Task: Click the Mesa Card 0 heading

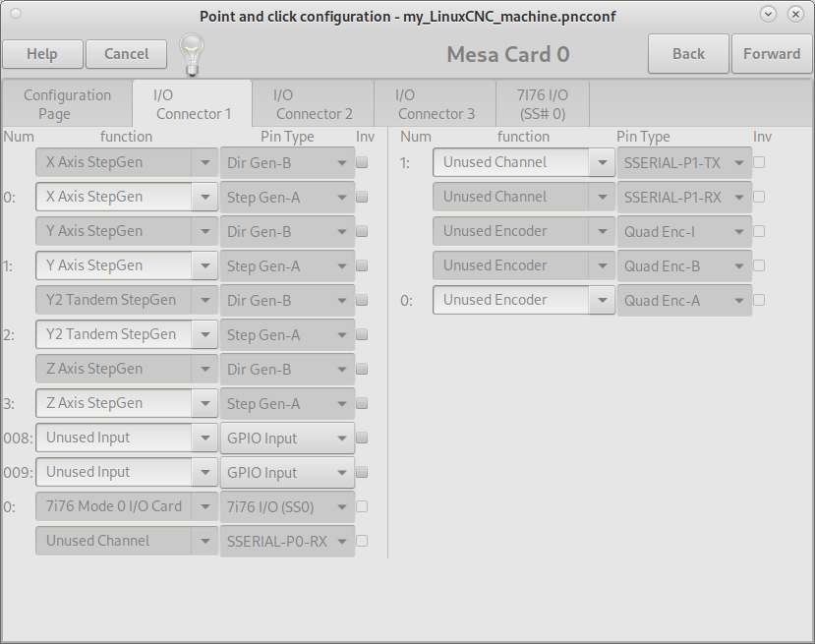Action: [508, 54]
